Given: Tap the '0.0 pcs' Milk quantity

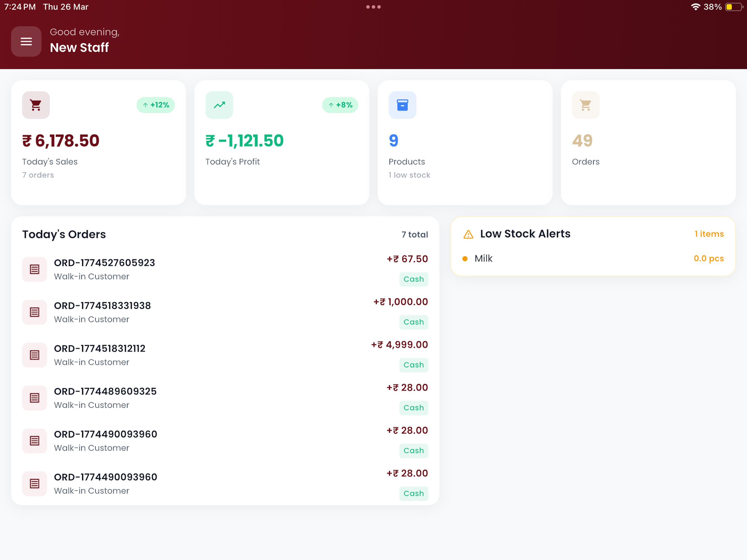Looking at the screenshot, I should coord(709,259).
